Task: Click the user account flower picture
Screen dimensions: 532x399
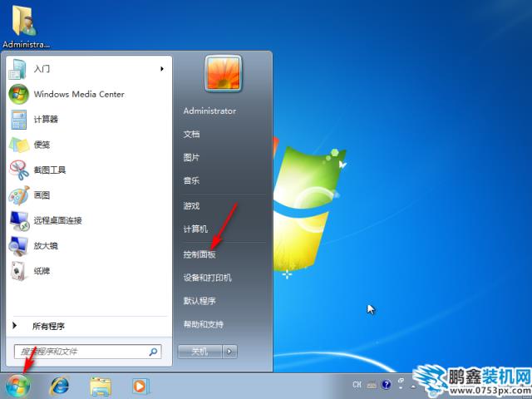Action: 224,74
